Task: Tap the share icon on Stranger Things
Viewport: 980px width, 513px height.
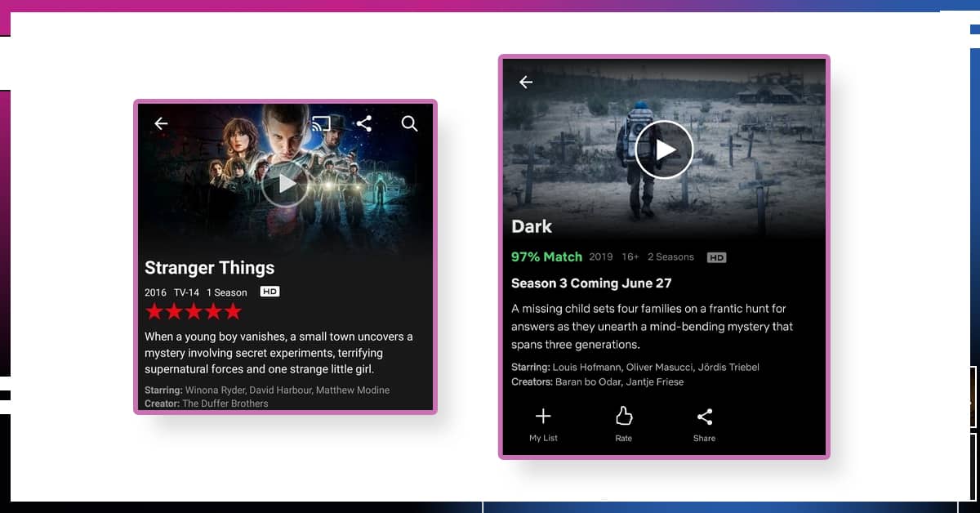Action: (x=364, y=123)
